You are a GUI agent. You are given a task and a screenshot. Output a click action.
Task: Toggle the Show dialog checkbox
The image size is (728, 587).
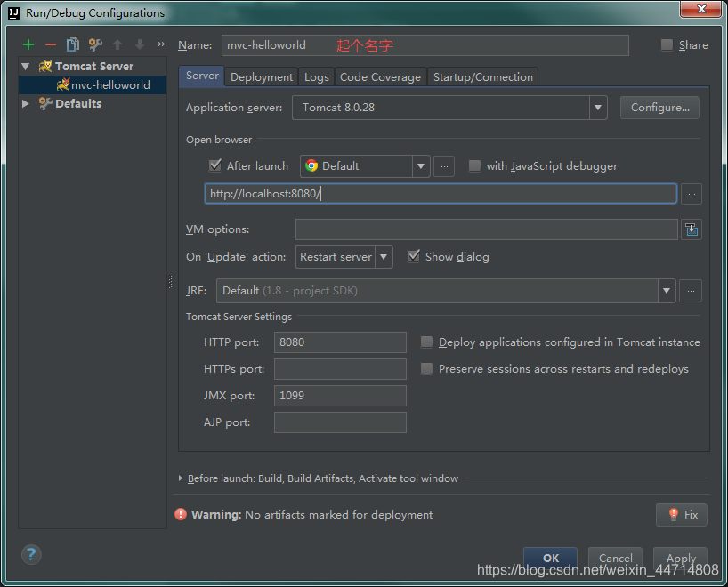tap(413, 256)
